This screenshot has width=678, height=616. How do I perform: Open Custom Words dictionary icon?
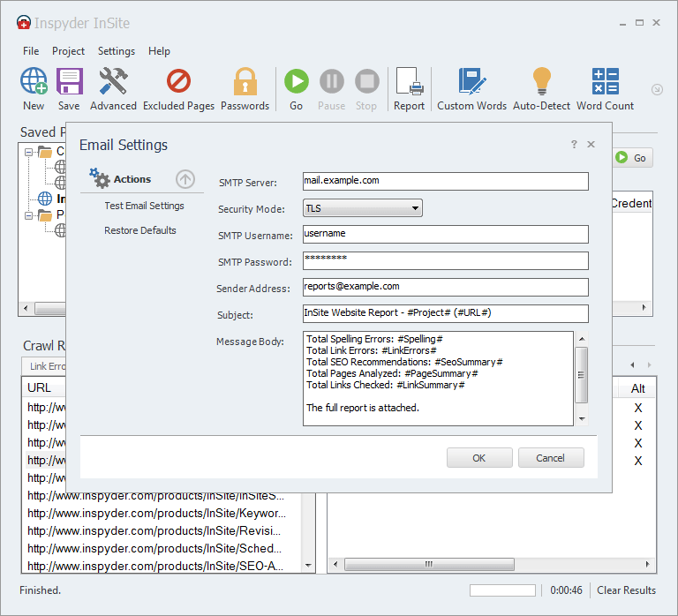click(x=471, y=81)
